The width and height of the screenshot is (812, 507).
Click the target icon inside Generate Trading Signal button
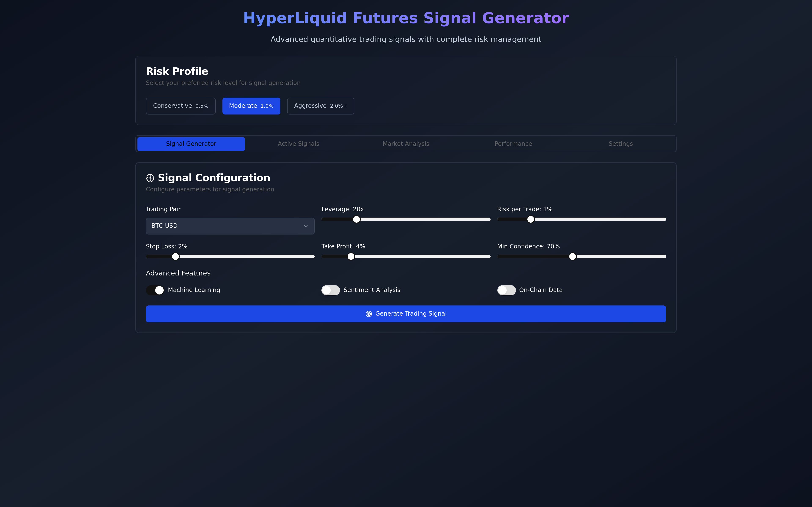[368, 313]
